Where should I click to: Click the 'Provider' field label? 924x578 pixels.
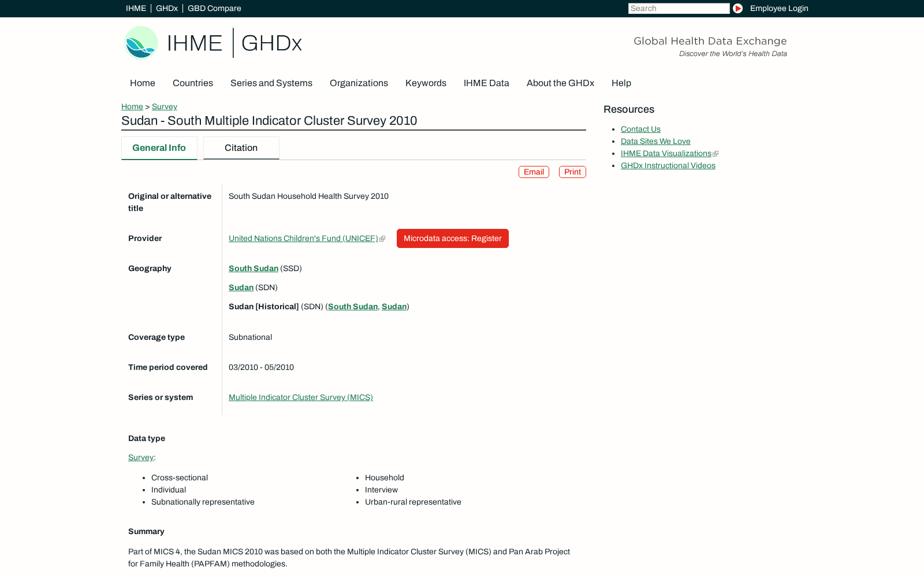pyautogui.click(x=145, y=239)
